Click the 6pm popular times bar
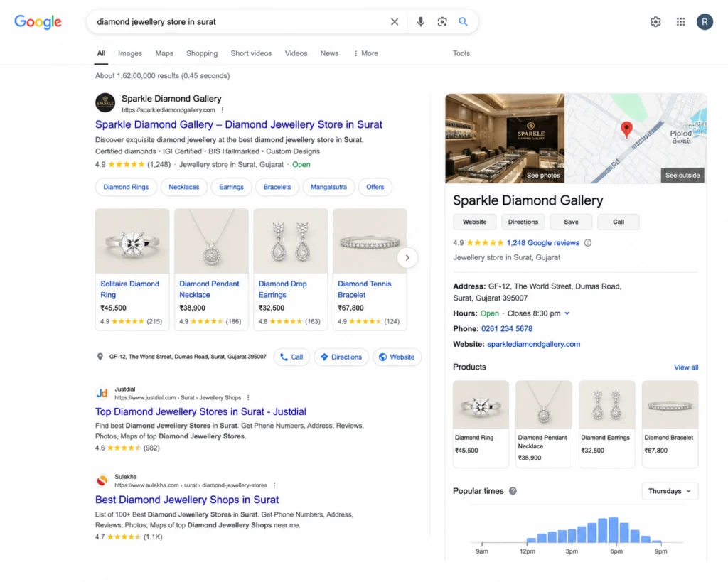This screenshot has width=728, height=582. 614,529
